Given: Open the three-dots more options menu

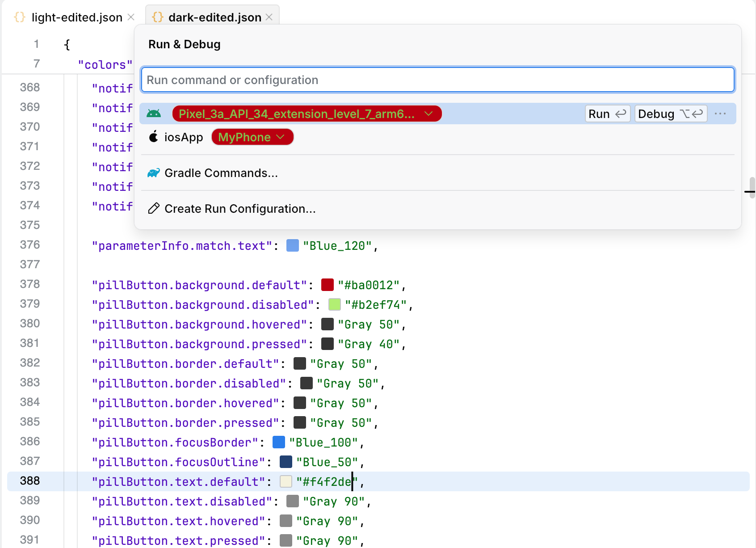Looking at the screenshot, I should 720,114.
